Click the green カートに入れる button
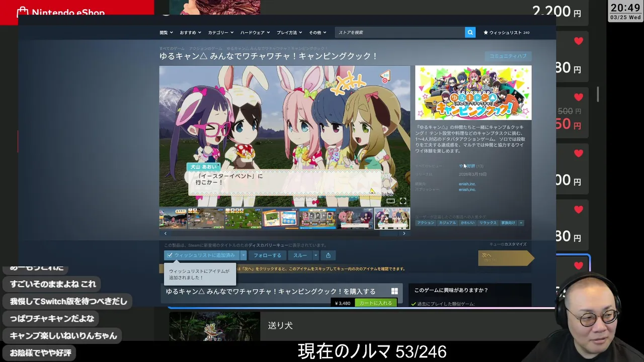Image resolution: width=644 pixels, height=362 pixels. (x=376, y=303)
